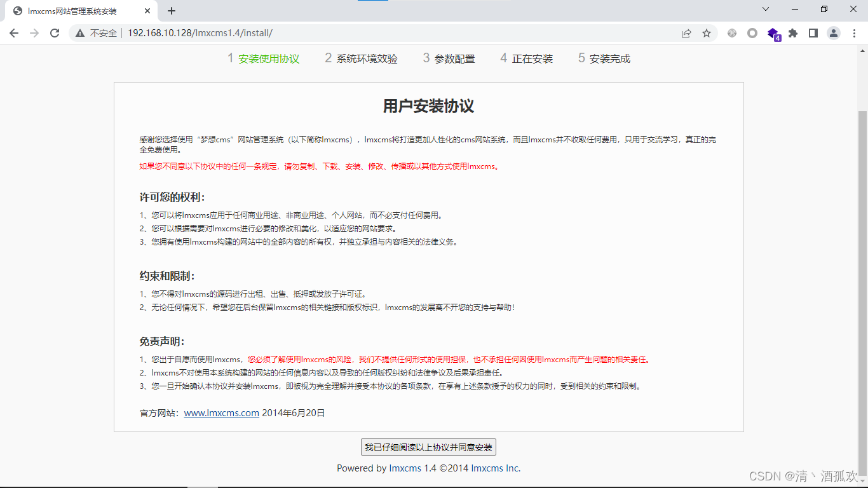Open the Extensions puzzle icon
This screenshot has height=488, width=868.
[x=793, y=33]
